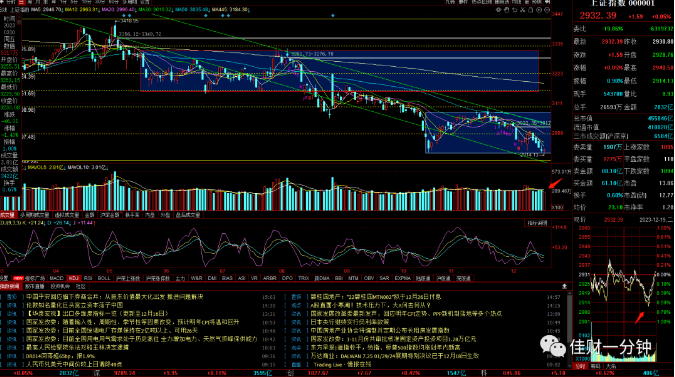This screenshot has height=377, width=675.
Task: Click the gear settings chart tool icon
Action: pyautogui.click(x=499, y=9)
